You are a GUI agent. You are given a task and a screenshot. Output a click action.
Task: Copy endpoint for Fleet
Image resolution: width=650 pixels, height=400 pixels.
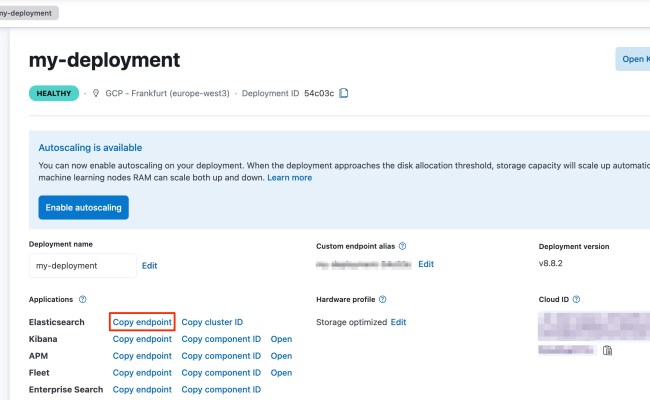pos(142,373)
